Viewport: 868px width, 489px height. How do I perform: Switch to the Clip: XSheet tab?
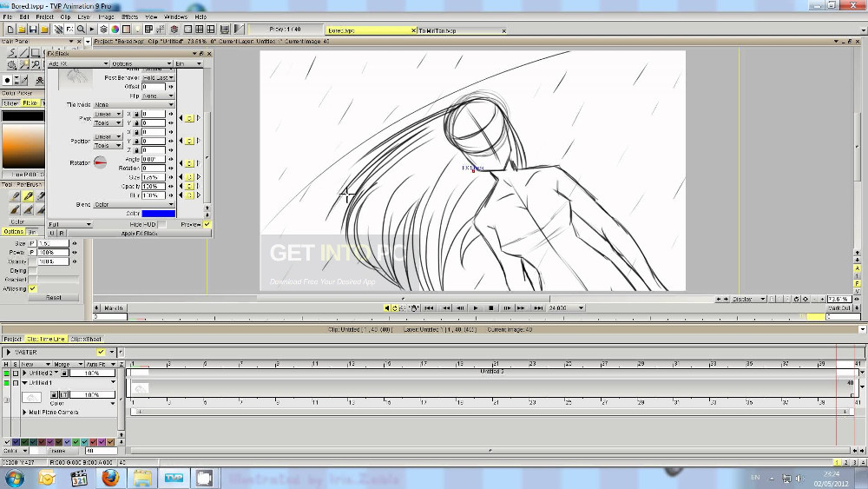pyautogui.click(x=86, y=339)
